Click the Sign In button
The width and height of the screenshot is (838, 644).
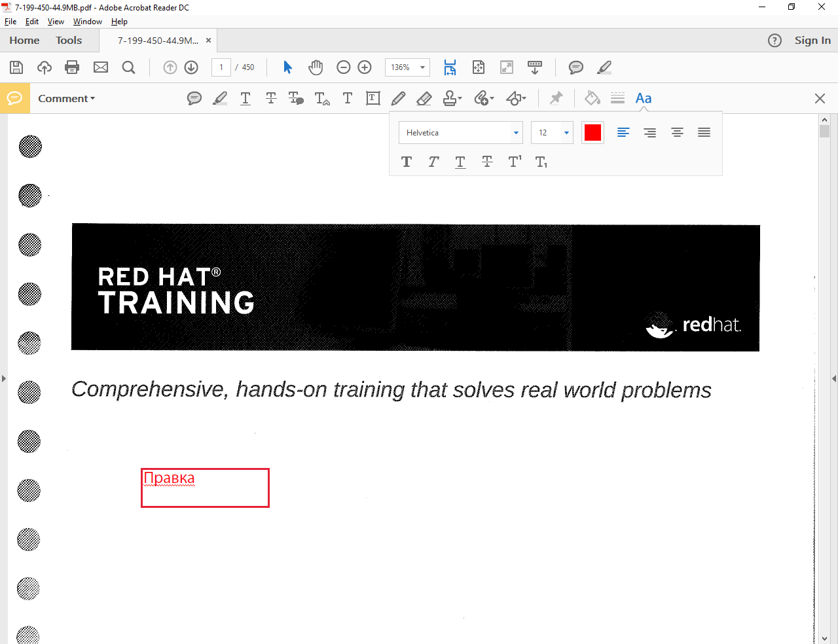pos(812,41)
